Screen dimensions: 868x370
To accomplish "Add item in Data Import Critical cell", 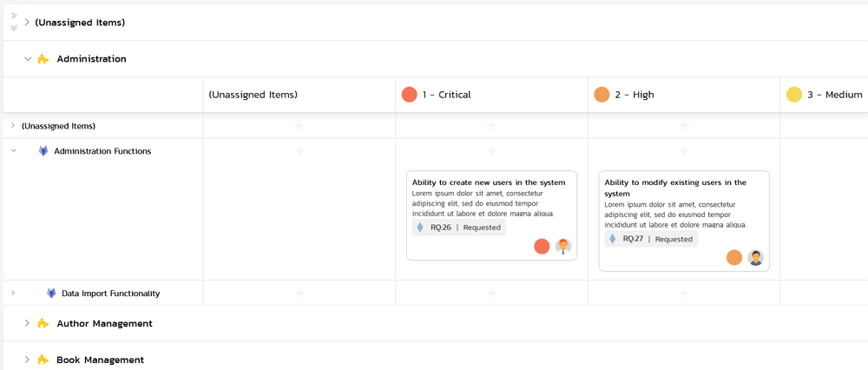I will pos(491,293).
